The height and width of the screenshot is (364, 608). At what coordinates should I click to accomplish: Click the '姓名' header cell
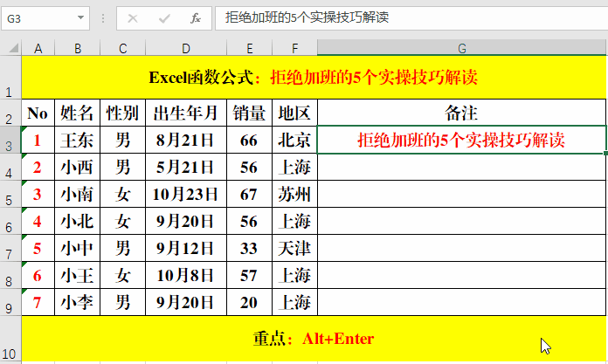pos(78,113)
